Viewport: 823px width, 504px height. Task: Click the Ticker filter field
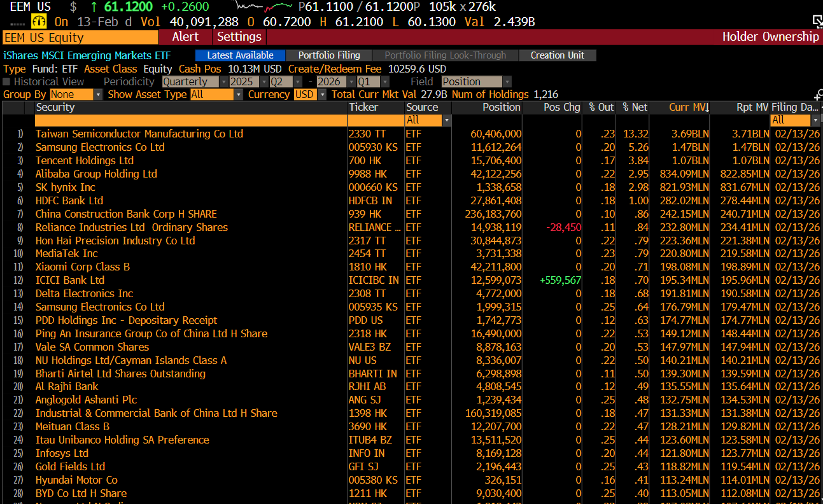(376, 120)
